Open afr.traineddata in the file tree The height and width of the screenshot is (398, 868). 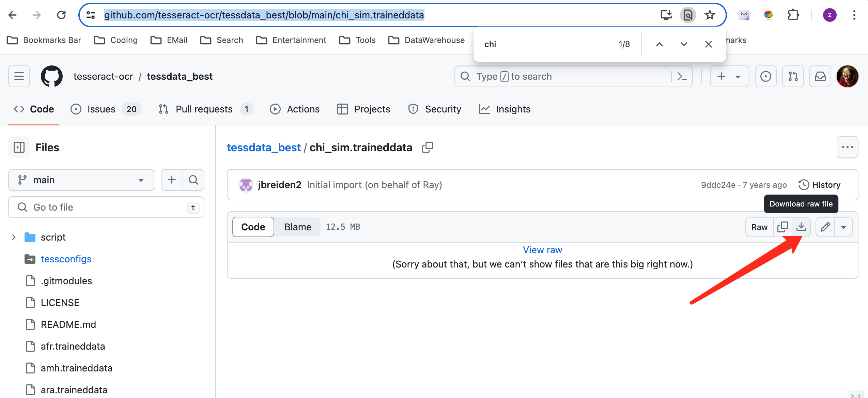point(73,346)
